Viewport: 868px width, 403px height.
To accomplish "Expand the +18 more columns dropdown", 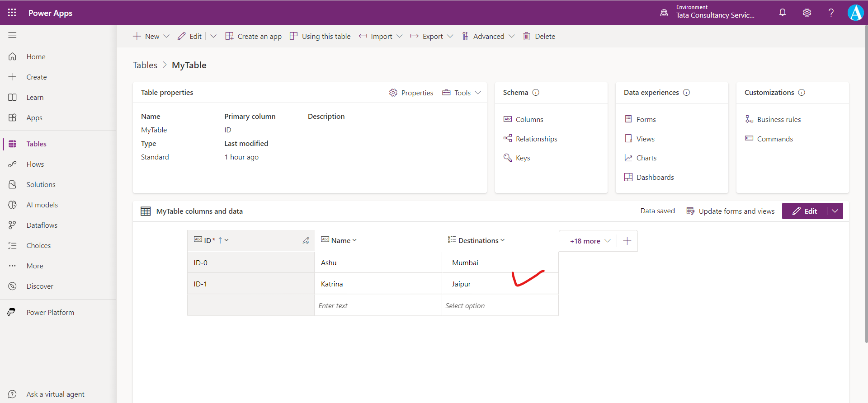I will (x=590, y=241).
